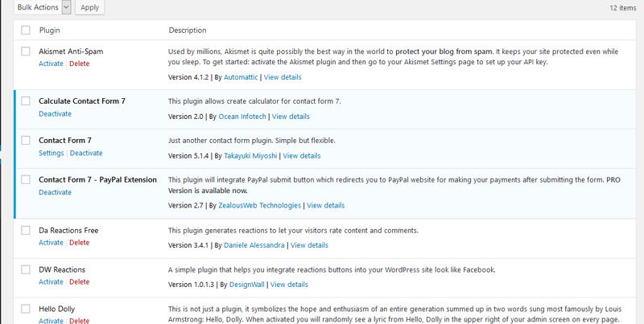Check the Contact Form 7 - PayPal Extension checkbox

pos(26,179)
